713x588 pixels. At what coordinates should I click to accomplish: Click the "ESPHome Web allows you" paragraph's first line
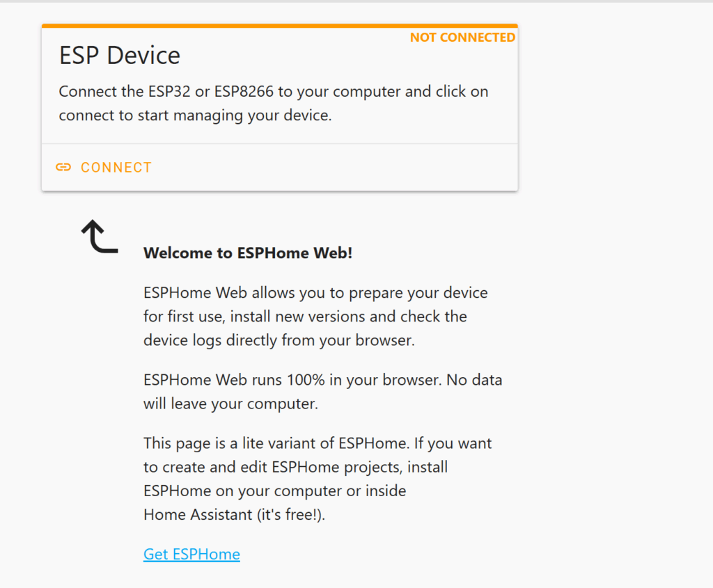[x=315, y=292]
